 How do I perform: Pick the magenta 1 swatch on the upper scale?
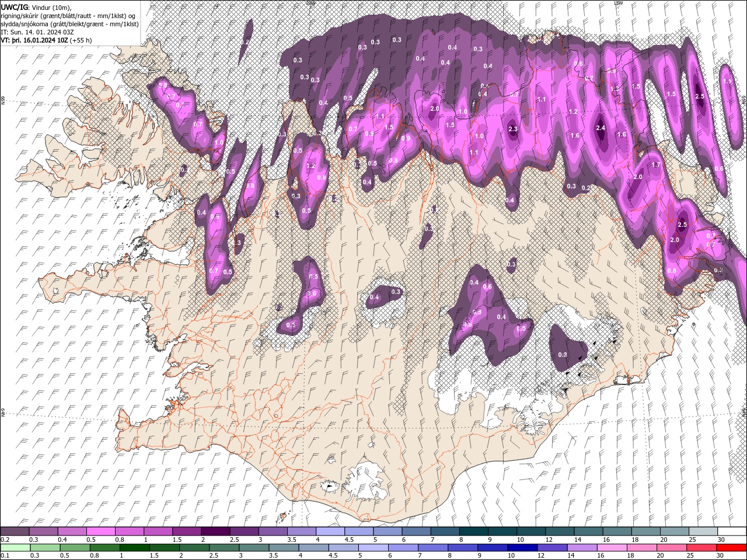158,531
